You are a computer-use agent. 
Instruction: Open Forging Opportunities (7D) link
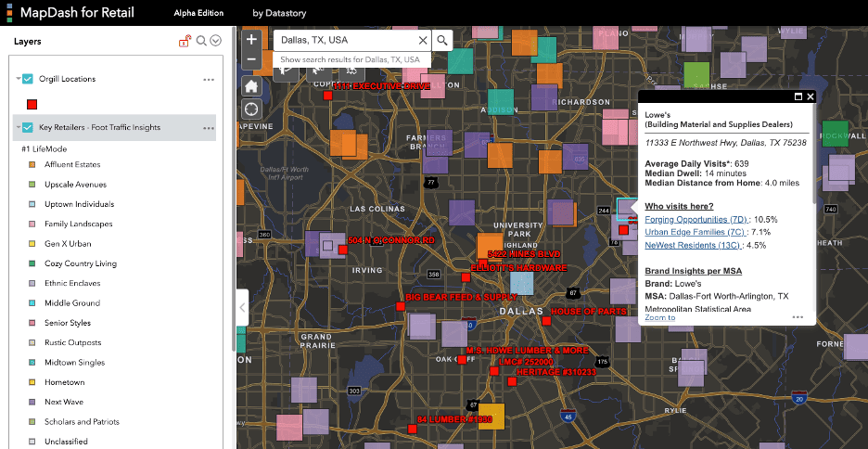[696, 219]
